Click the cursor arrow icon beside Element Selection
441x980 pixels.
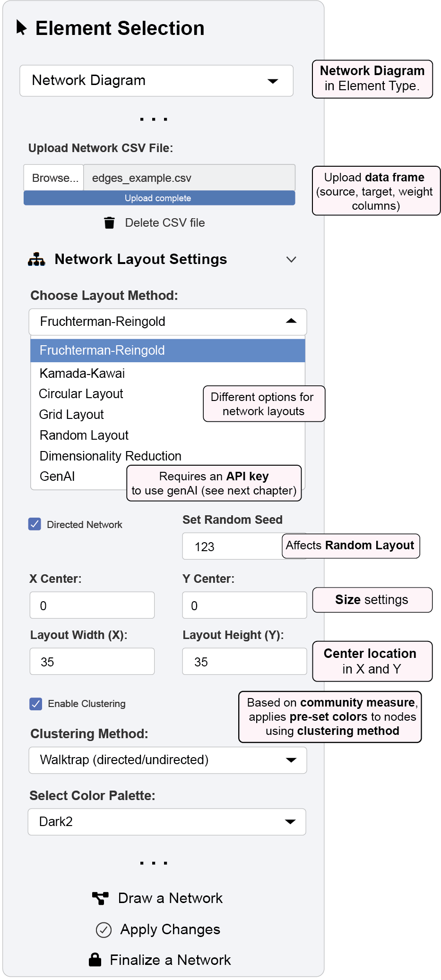pos(21,27)
